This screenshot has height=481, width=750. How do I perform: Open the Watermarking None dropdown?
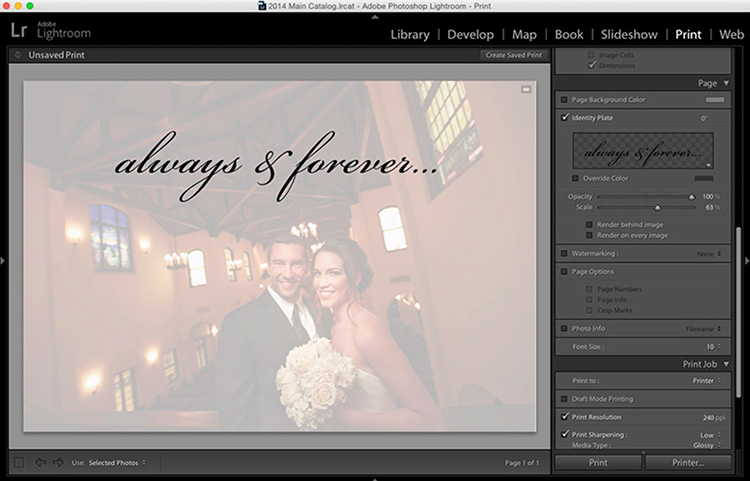(x=709, y=254)
